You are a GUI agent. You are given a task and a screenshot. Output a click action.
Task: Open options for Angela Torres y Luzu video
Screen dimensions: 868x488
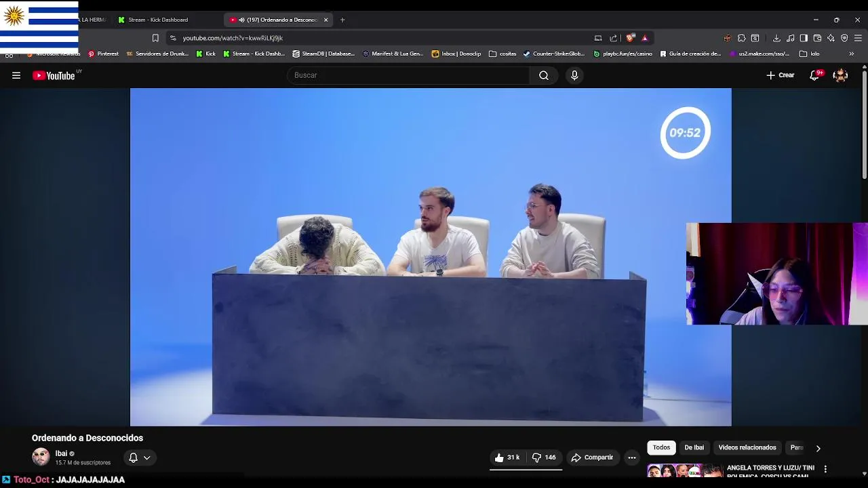[x=825, y=469]
